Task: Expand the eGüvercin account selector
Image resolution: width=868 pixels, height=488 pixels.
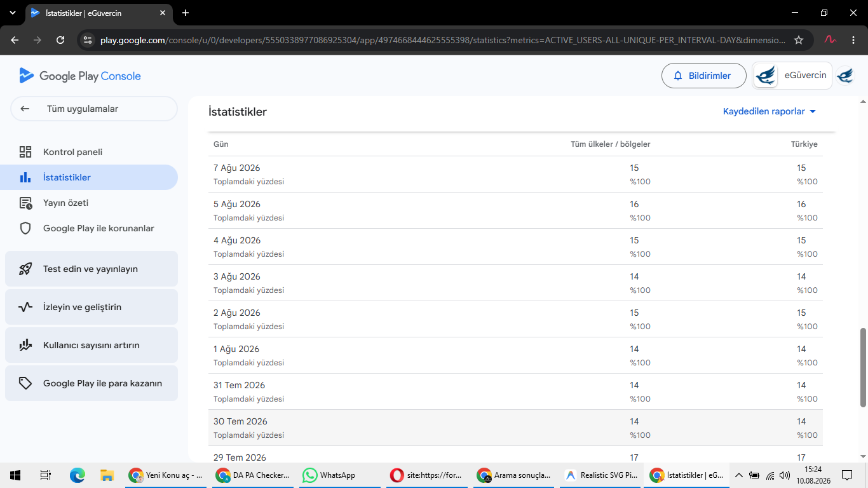Action: [x=792, y=76]
